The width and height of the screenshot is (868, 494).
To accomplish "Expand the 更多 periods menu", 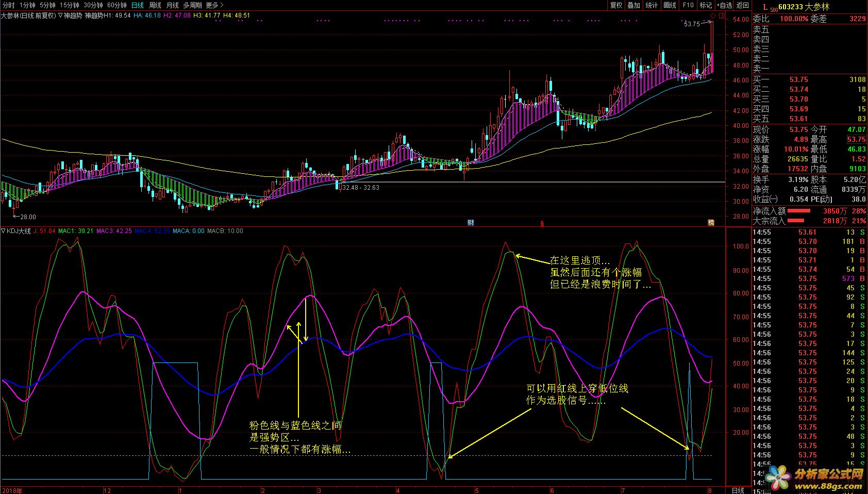I will coord(214,5).
